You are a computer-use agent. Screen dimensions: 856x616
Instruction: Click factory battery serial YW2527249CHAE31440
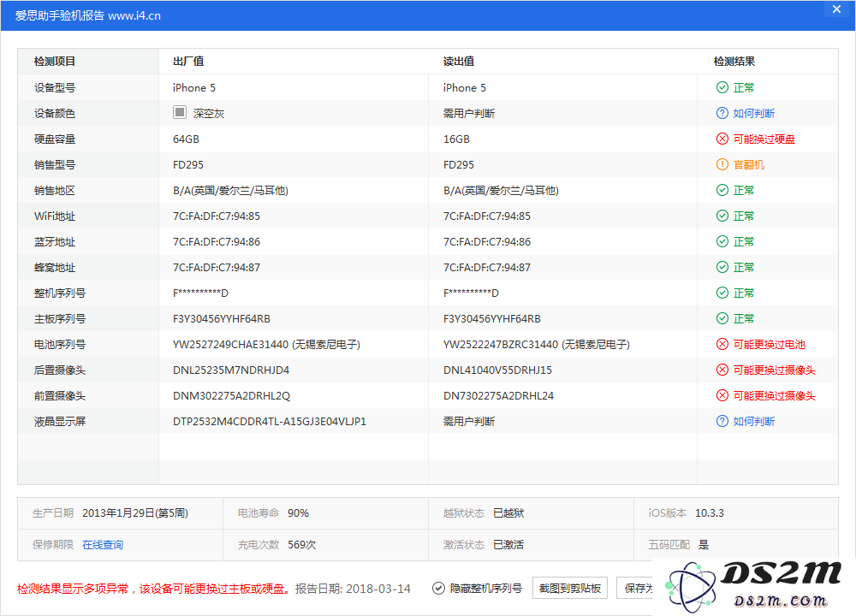[x=231, y=344]
